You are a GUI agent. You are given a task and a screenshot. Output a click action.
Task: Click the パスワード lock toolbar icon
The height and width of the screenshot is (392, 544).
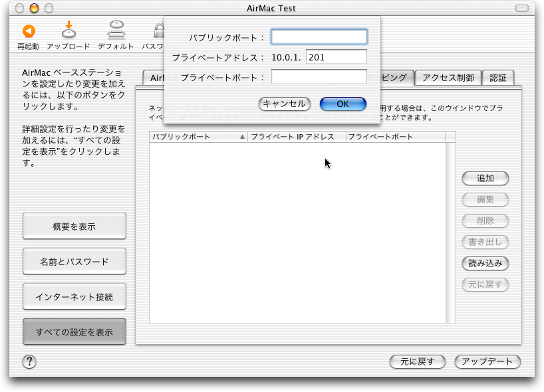coord(157,31)
